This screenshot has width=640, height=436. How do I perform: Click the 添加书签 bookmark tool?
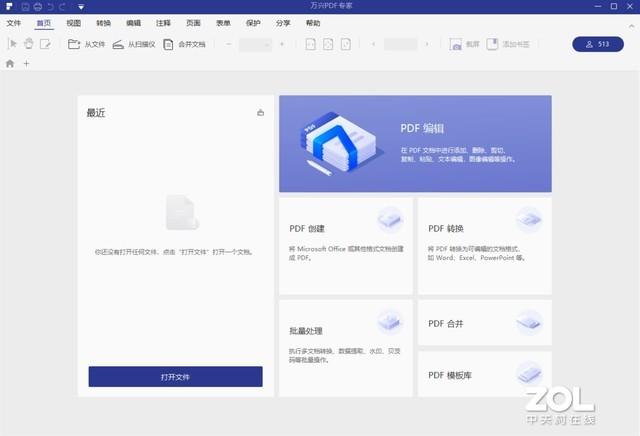[x=508, y=44]
